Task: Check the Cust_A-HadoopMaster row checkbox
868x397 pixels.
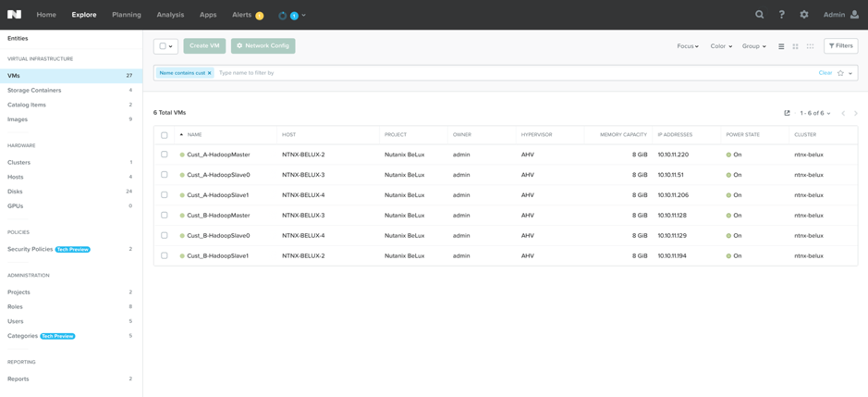Action: point(165,155)
